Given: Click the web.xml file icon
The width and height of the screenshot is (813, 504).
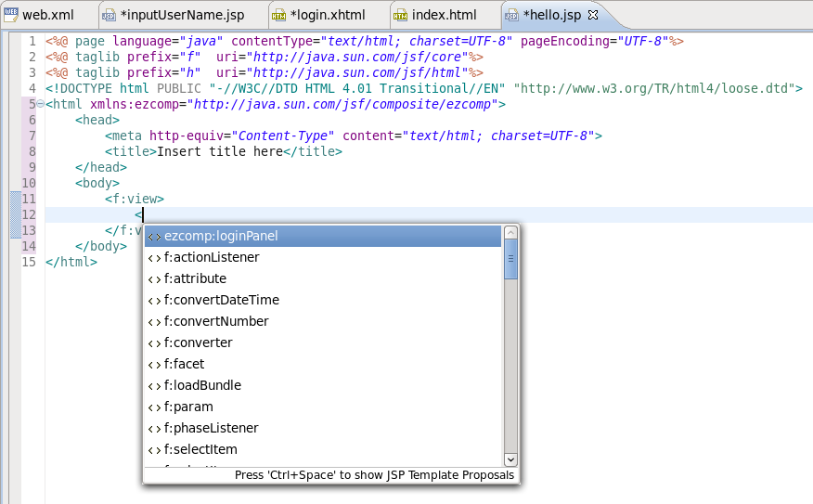Looking at the screenshot, I should [x=11, y=15].
